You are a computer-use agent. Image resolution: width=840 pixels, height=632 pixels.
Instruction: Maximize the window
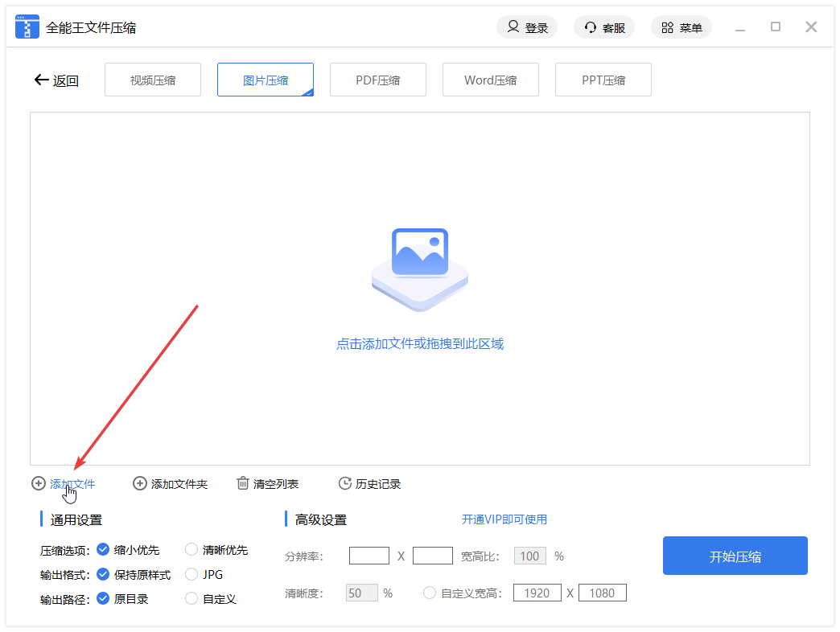(776, 27)
